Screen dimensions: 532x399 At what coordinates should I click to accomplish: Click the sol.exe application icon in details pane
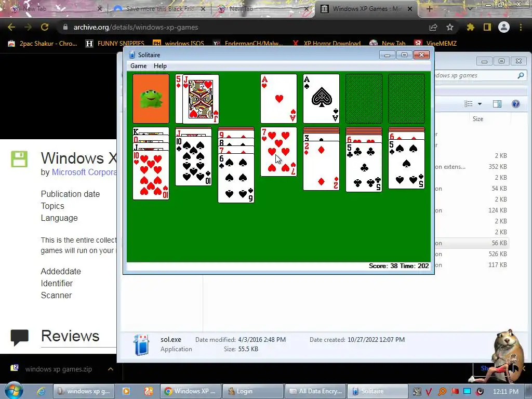[141, 344]
